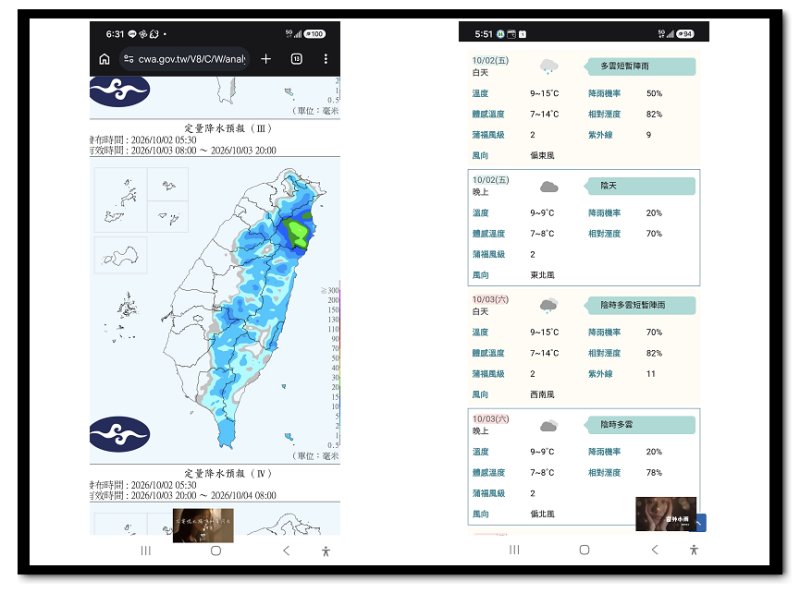Click valid time 2026/10/03 20:00 ~ 2026/10/04 08:00

(x=204, y=496)
